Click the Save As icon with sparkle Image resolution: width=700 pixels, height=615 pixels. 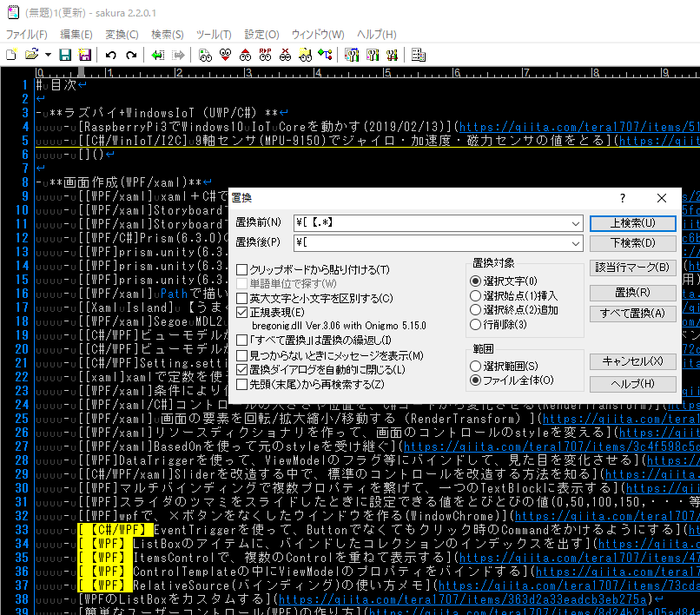(x=84, y=55)
